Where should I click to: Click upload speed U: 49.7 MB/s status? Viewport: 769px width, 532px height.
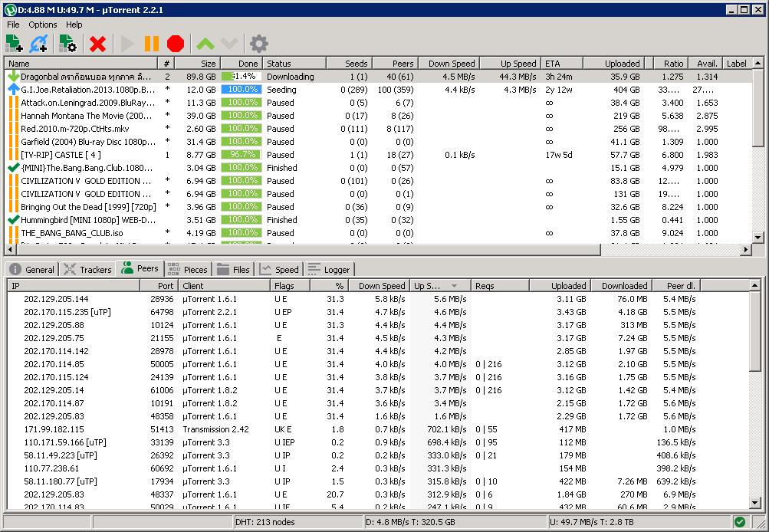591,522
